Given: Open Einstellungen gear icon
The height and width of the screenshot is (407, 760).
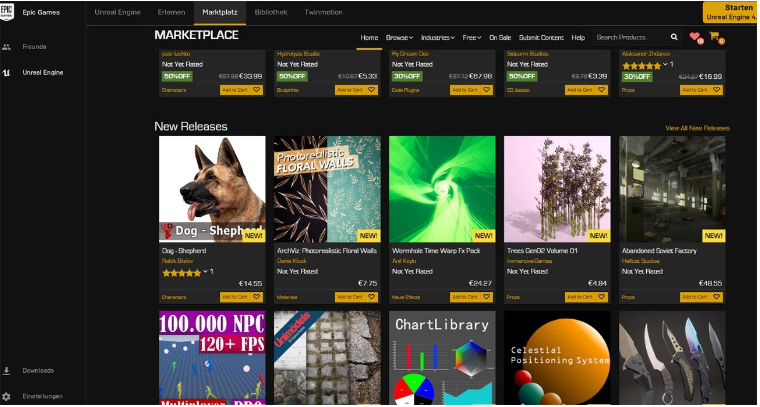Looking at the screenshot, I should point(6,397).
